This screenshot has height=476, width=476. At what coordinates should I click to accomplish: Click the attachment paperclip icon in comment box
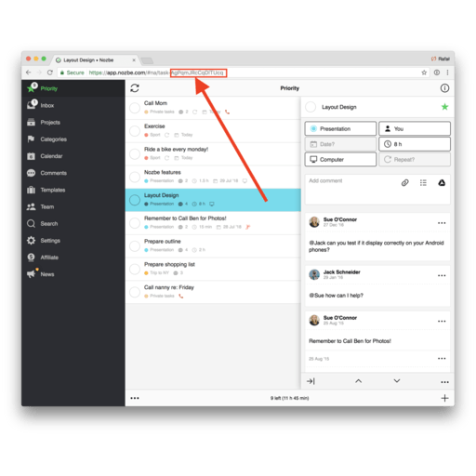point(404,183)
